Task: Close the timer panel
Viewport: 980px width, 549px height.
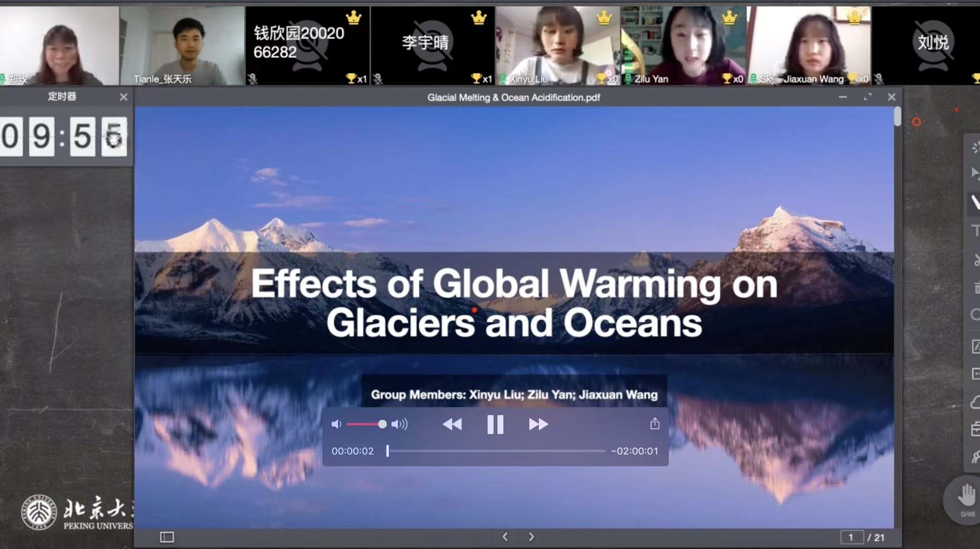Action: [x=124, y=97]
